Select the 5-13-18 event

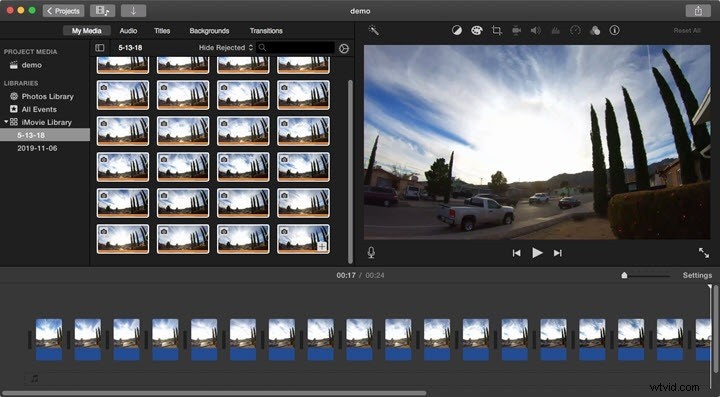pyautogui.click(x=45, y=135)
